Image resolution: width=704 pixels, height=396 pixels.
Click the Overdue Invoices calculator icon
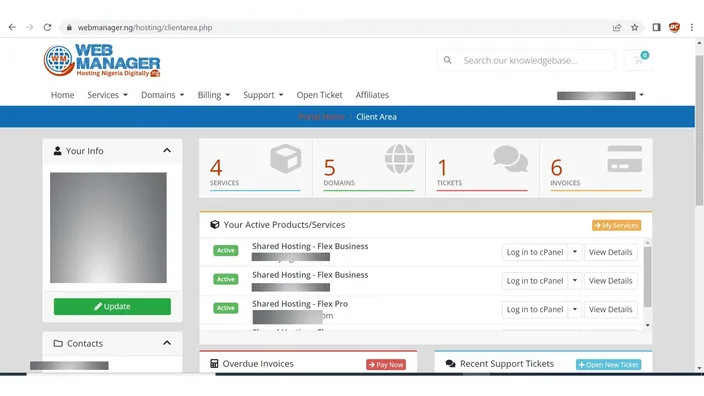tap(214, 364)
